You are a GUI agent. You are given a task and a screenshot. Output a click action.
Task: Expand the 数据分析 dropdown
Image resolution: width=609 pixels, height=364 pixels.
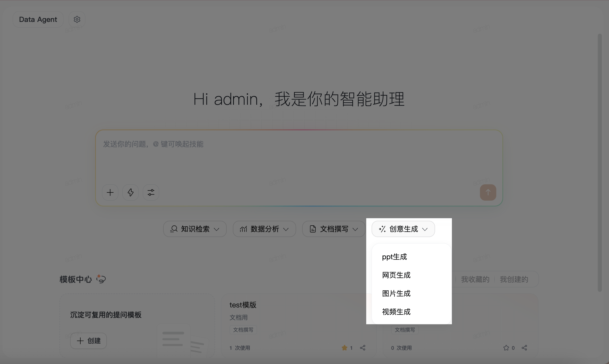pos(264,229)
